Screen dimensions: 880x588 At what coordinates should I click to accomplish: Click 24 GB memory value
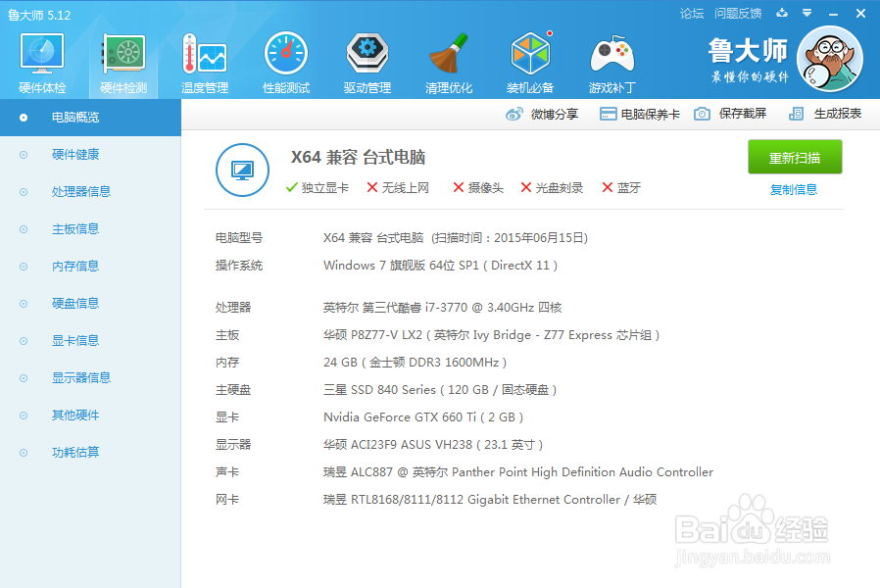[416, 363]
